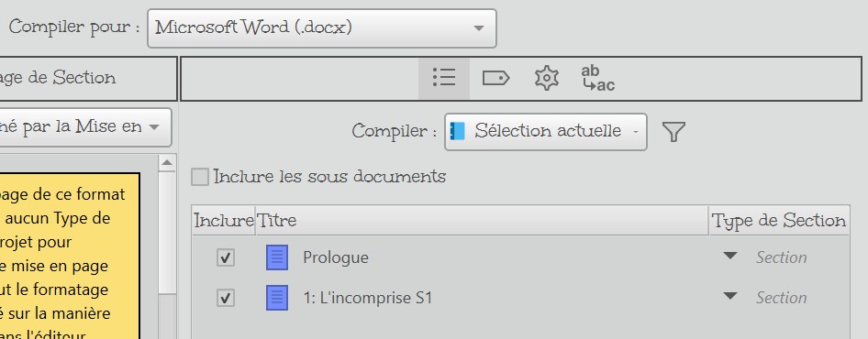Click the scrollbar up arrow in left panel
Screen dimensions: 868x339
click(x=167, y=162)
